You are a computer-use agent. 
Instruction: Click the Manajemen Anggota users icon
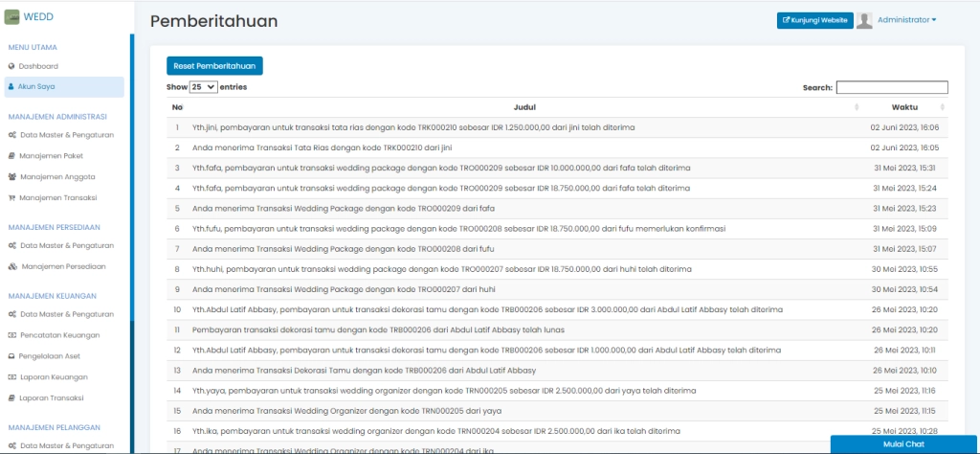(x=11, y=176)
